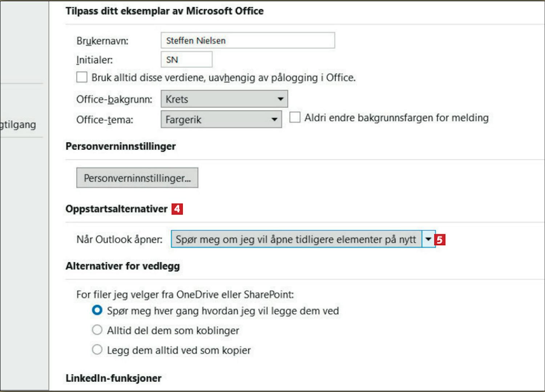Image resolution: width=545 pixels, height=392 pixels.
Task: Open the Personverninnstillinger... button
Action: click(137, 178)
